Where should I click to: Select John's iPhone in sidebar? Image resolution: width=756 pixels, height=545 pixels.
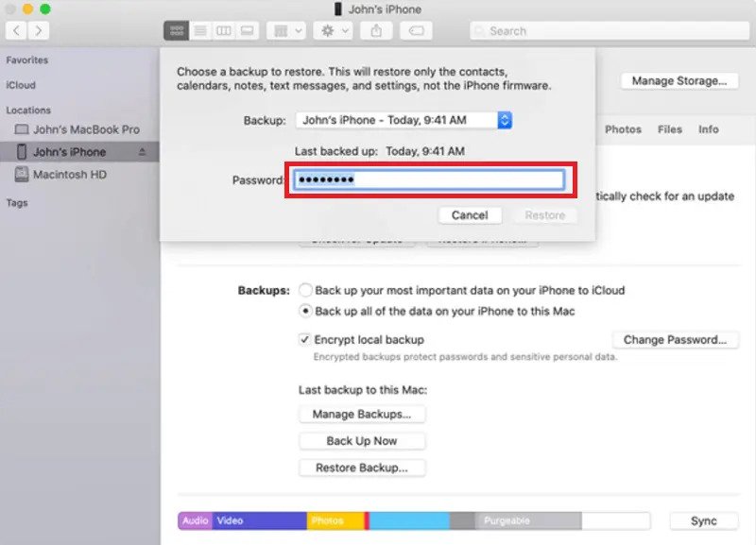[x=79, y=152]
